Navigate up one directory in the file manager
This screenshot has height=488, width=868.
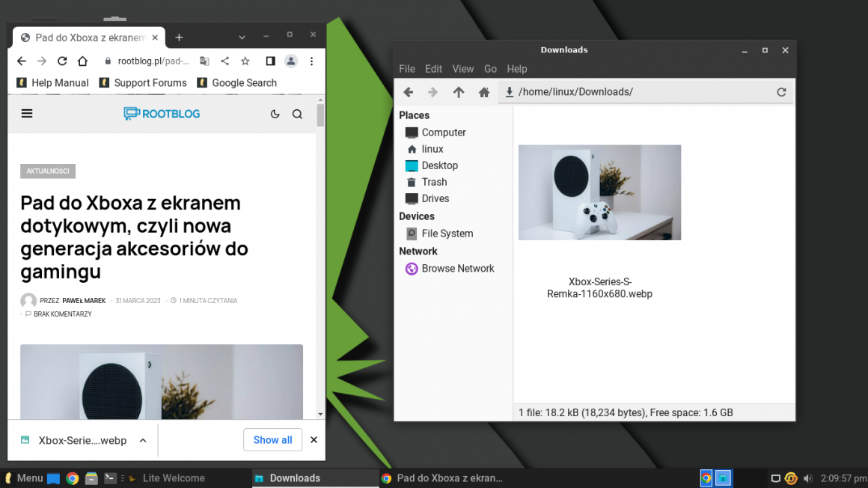(459, 91)
